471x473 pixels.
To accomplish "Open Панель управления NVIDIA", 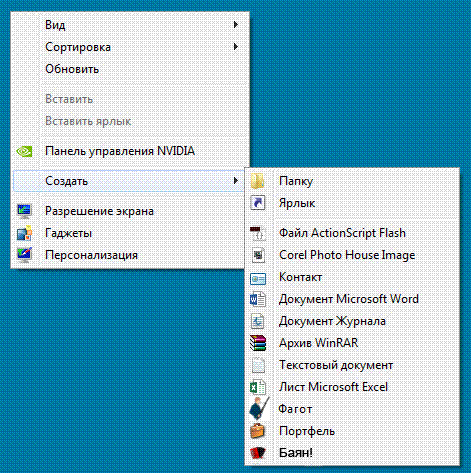I will (130, 151).
